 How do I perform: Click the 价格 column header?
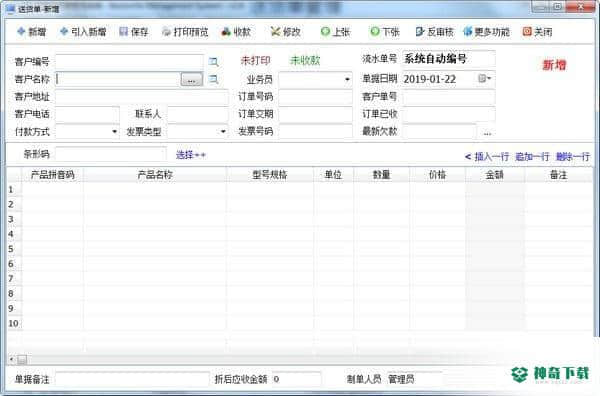(x=437, y=175)
